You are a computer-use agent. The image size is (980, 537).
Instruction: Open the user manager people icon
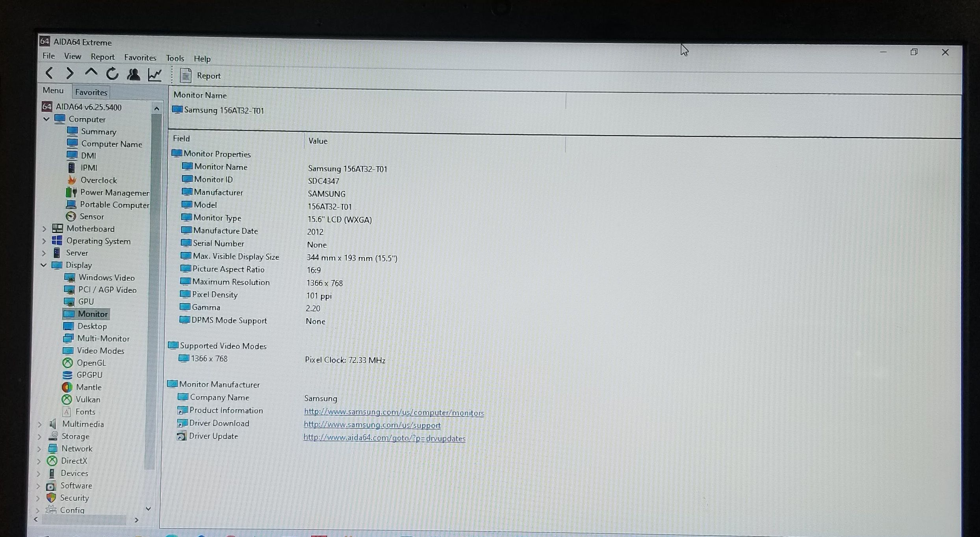[134, 74]
